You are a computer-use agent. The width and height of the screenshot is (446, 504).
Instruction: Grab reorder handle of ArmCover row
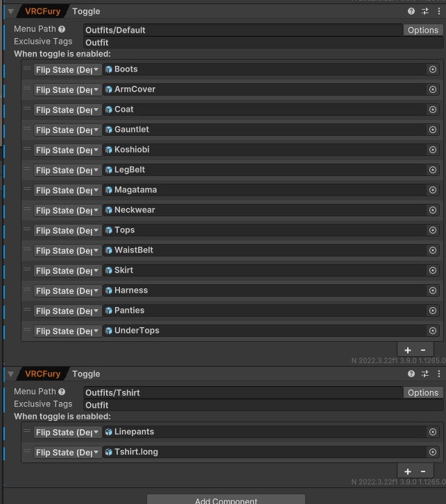coord(27,89)
